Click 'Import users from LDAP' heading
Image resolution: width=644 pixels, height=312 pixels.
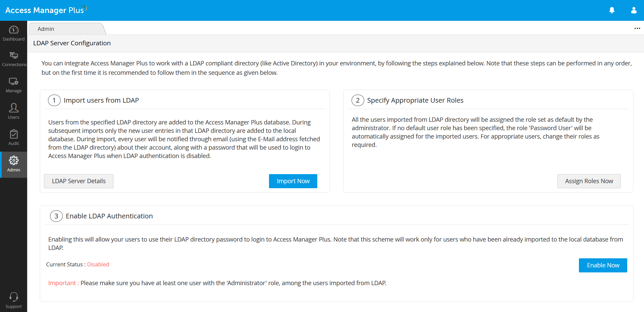click(x=101, y=100)
